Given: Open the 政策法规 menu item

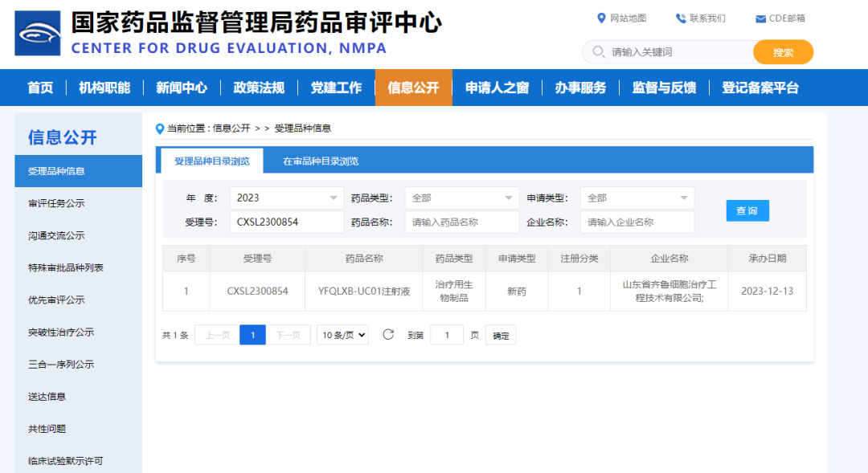Looking at the screenshot, I should click(x=259, y=88).
